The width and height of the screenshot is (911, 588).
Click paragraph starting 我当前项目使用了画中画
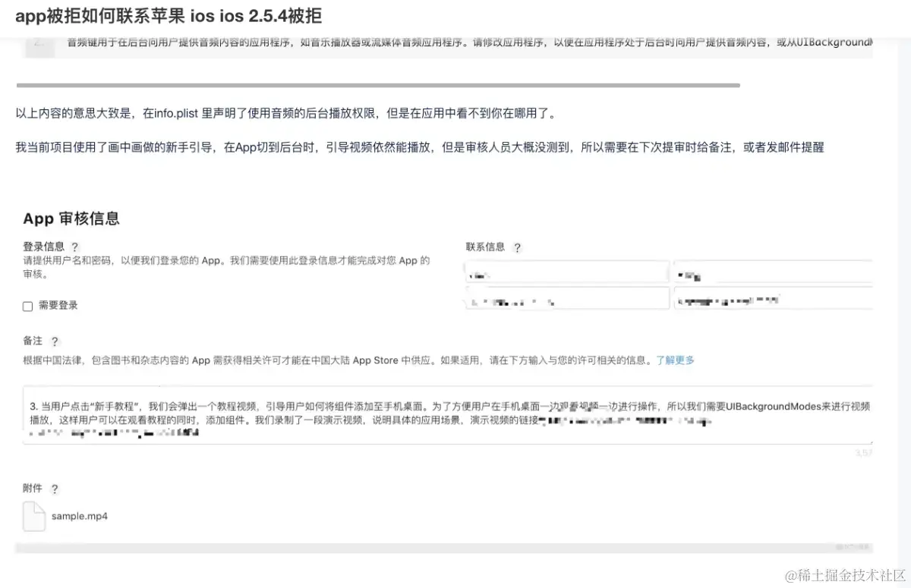point(420,147)
